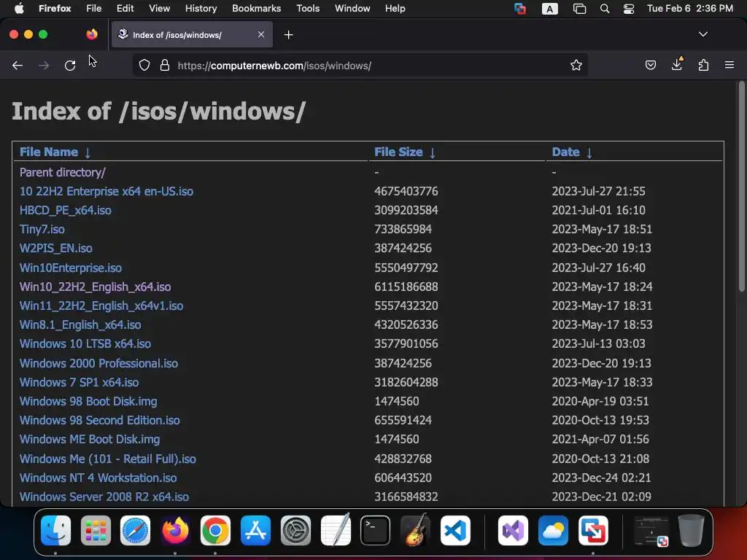Open Windows Me (101 - Retail Full).iso
The height and width of the screenshot is (560, 747).
click(x=108, y=459)
